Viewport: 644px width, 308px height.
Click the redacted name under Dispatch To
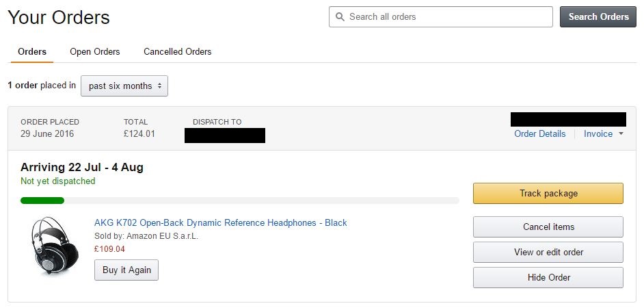coord(224,135)
